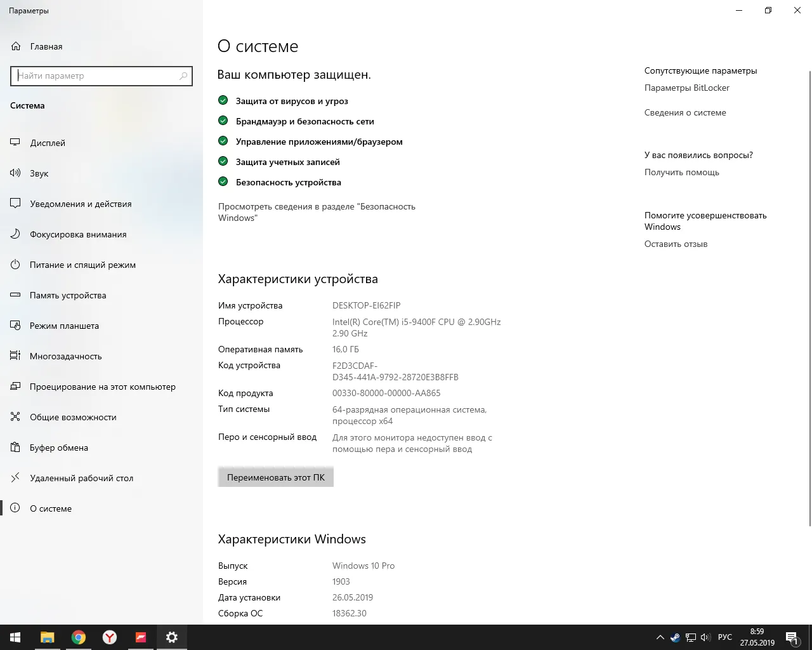Select Уведомления и действия sidebar icon
Image resolution: width=812 pixels, height=650 pixels.
click(16, 204)
